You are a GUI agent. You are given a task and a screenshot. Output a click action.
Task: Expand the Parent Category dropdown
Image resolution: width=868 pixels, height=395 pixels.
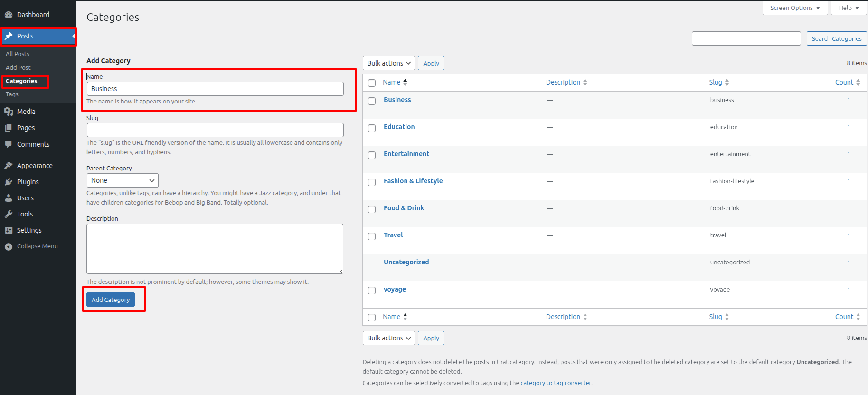coord(123,180)
